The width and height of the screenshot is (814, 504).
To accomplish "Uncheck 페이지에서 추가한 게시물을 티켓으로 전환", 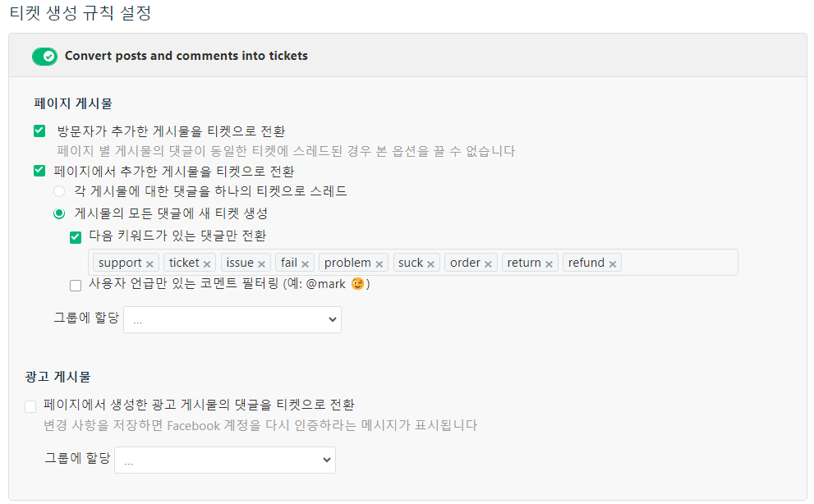I will 39,171.
